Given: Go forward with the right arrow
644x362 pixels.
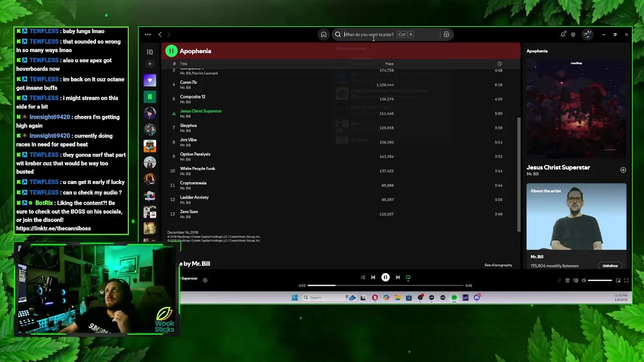Looking at the screenshot, I should (x=169, y=35).
